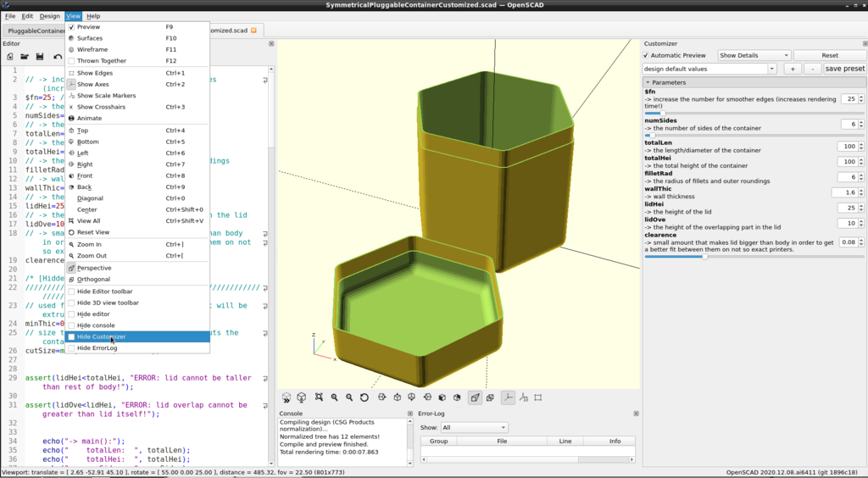Click the $fn slider

pos(754,113)
